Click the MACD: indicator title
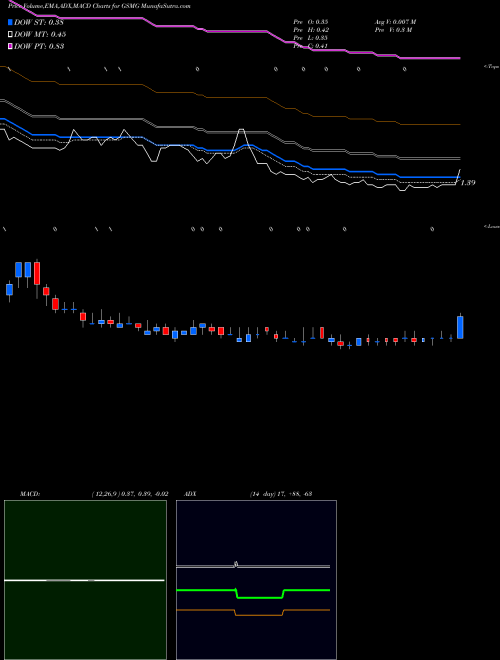Viewport: 500px width, 660px height. (x=30, y=494)
